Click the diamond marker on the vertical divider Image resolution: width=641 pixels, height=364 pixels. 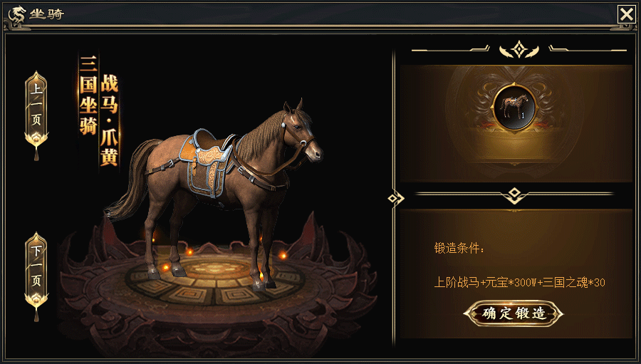pos(395,199)
